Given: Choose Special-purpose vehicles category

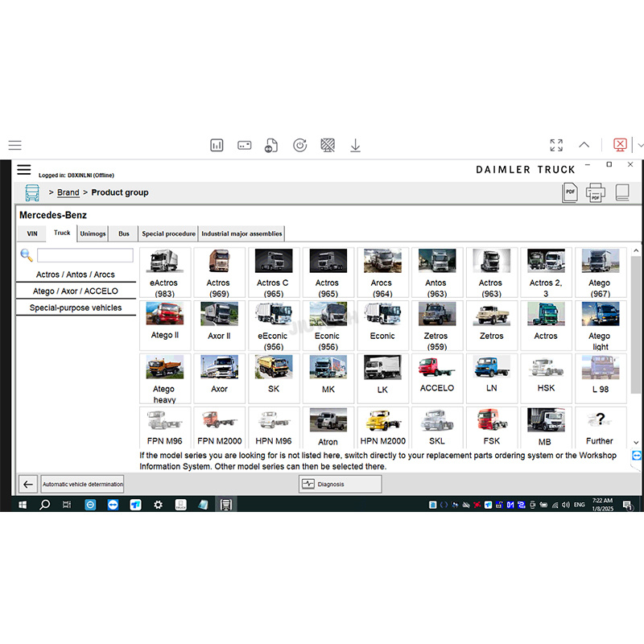Looking at the screenshot, I should [x=76, y=308].
